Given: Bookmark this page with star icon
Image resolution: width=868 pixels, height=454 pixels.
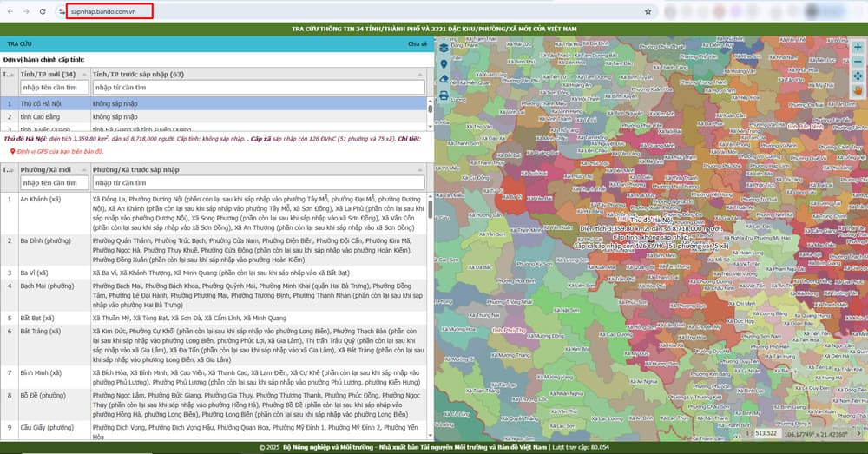Looking at the screenshot, I should tap(648, 12).
